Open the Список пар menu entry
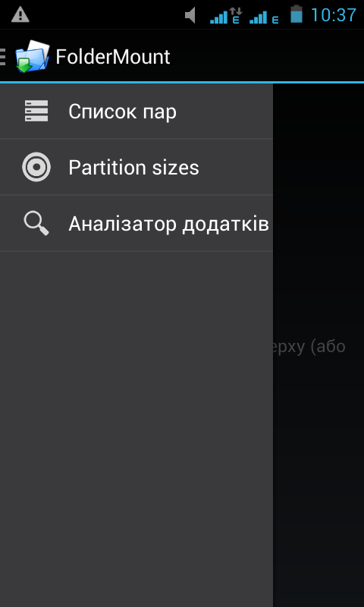The height and width of the screenshot is (607, 364). click(x=136, y=111)
